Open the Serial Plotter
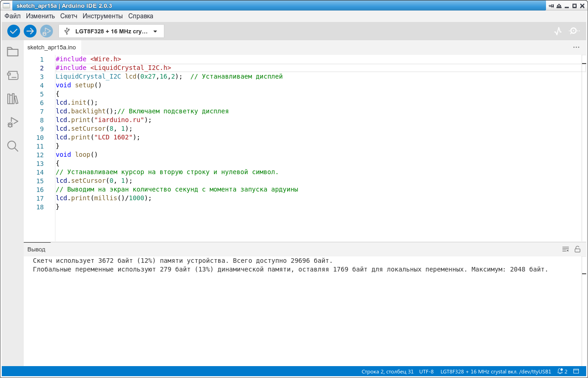Screen dimensions: 588x378 (x=558, y=31)
